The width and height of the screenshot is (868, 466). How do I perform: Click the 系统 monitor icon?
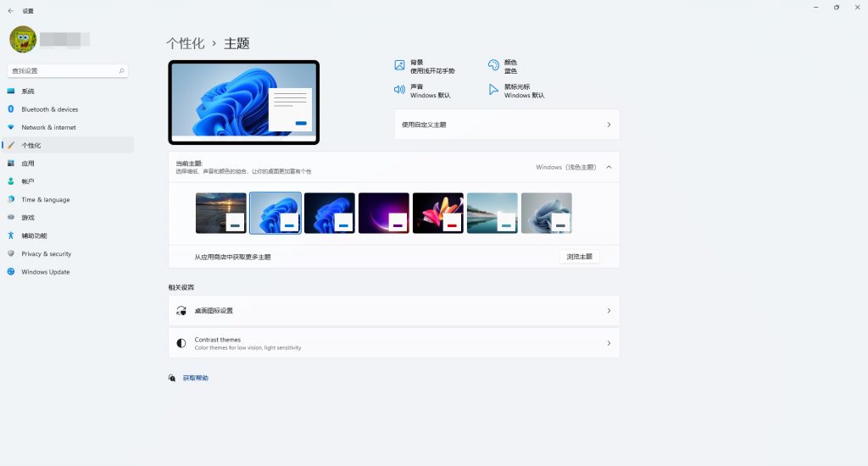(10, 91)
